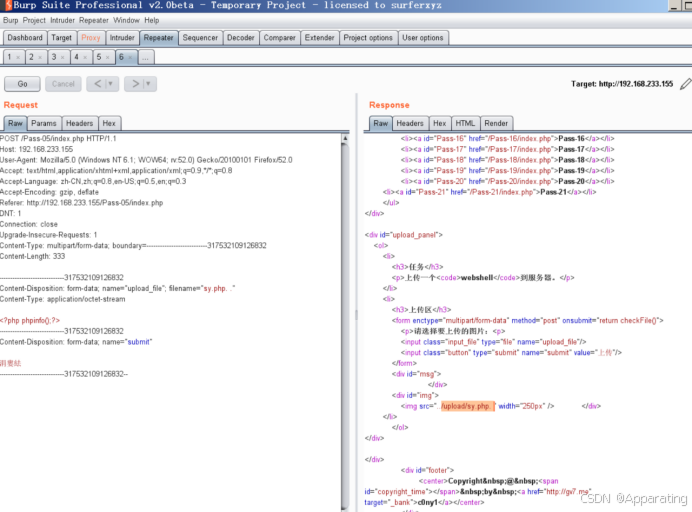
Task: Open the new tab '...' button
Action: click(146, 57)
